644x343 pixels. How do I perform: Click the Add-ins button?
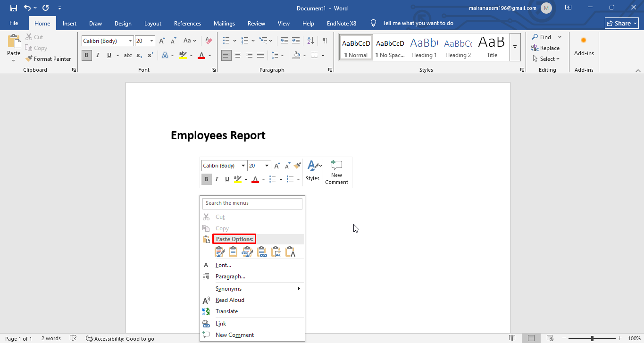584,46
